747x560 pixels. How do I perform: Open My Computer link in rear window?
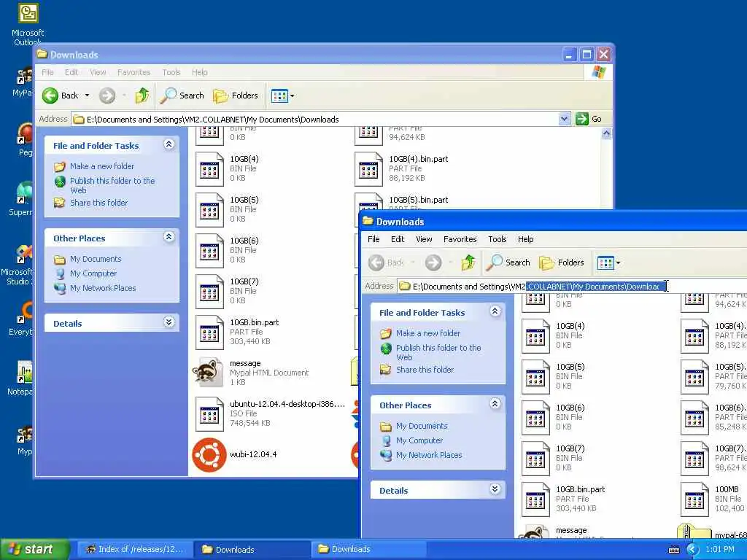tap(93, 274)
